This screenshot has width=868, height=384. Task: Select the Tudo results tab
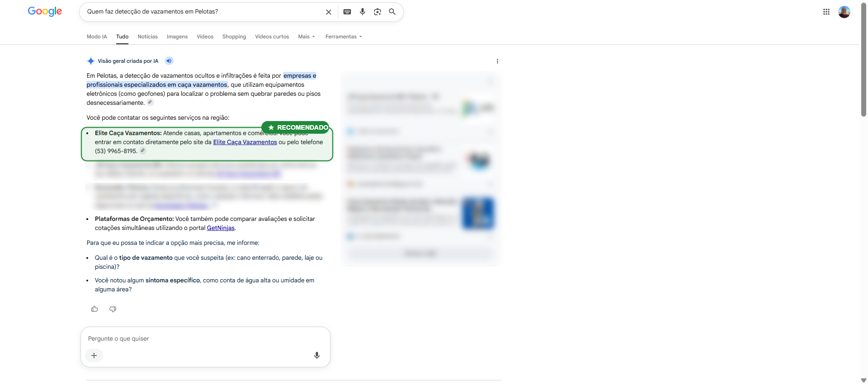(122, 37)
